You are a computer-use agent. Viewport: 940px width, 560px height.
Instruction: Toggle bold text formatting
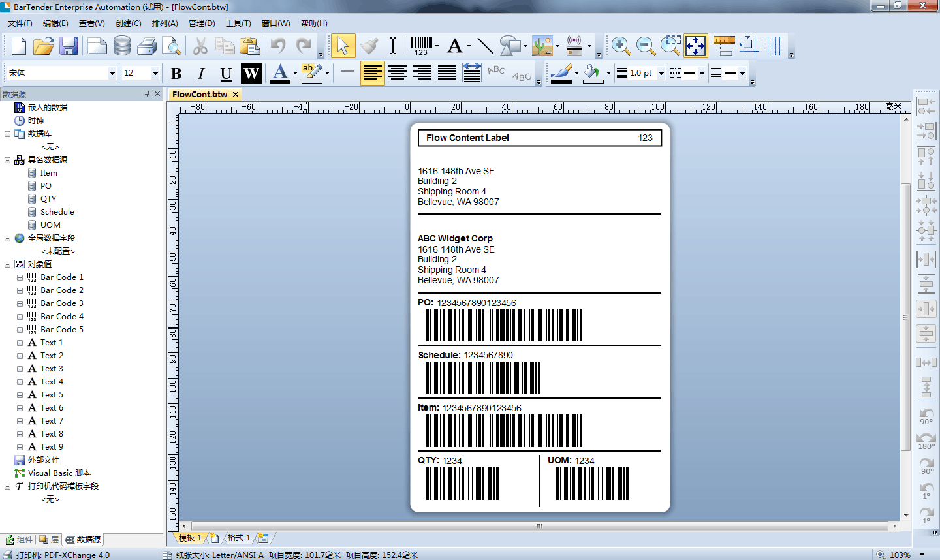pyautogui.click(x=176, y=73)
